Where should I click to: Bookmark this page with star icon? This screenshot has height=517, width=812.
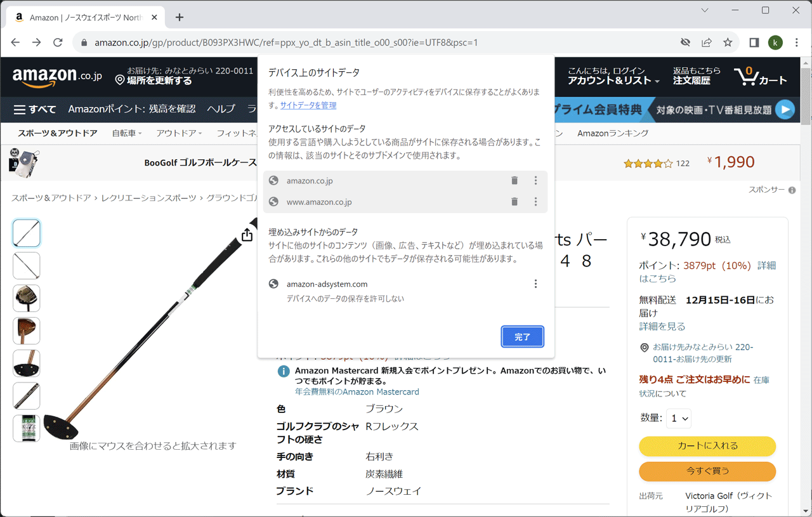pyautogui.click(x=728, y=43)
